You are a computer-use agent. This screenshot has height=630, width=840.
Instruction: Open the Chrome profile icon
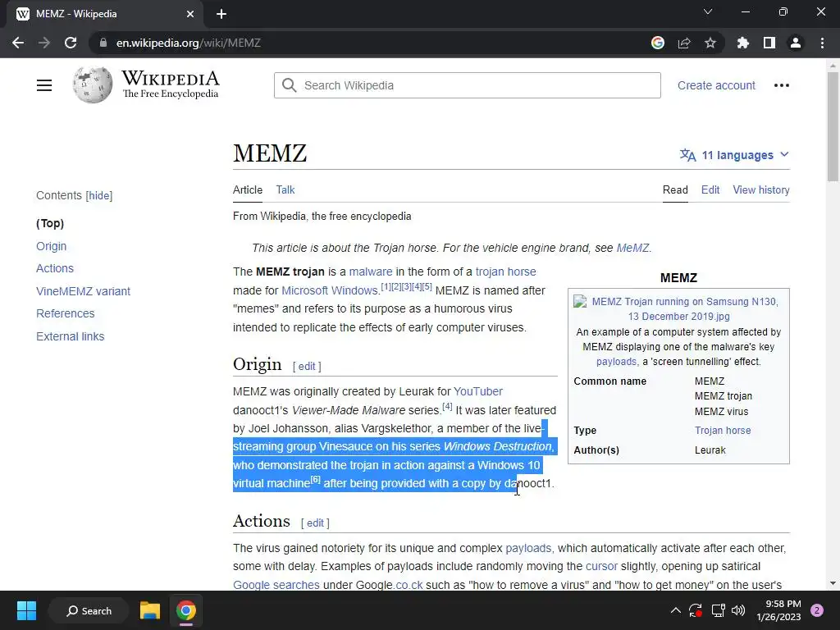pyautogui.click(x=796, y=43)
